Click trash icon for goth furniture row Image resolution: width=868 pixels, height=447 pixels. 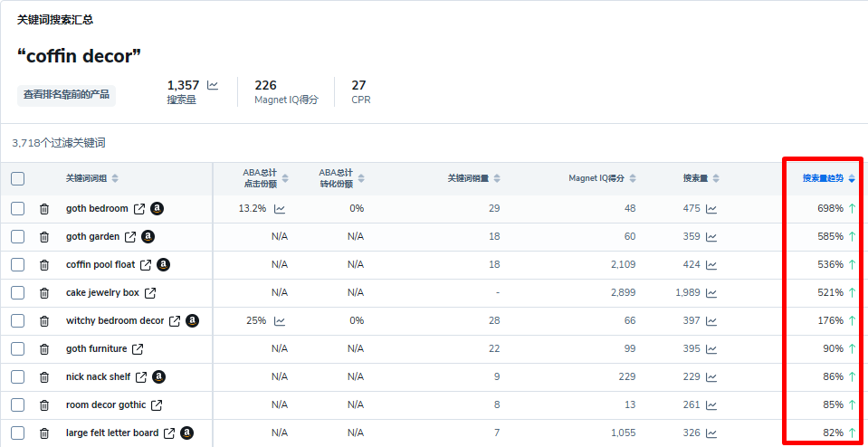click(44, 349)
